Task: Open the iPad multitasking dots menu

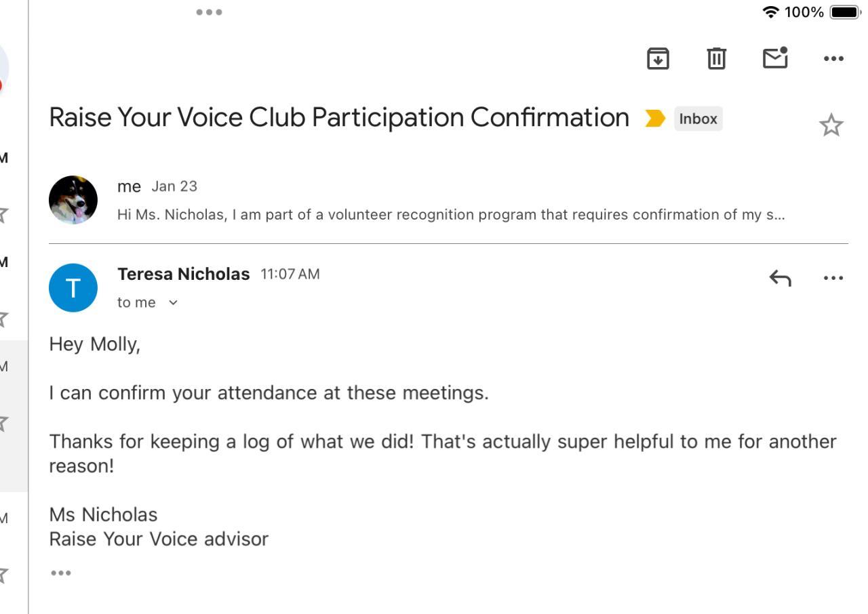Action: point(209,12)
